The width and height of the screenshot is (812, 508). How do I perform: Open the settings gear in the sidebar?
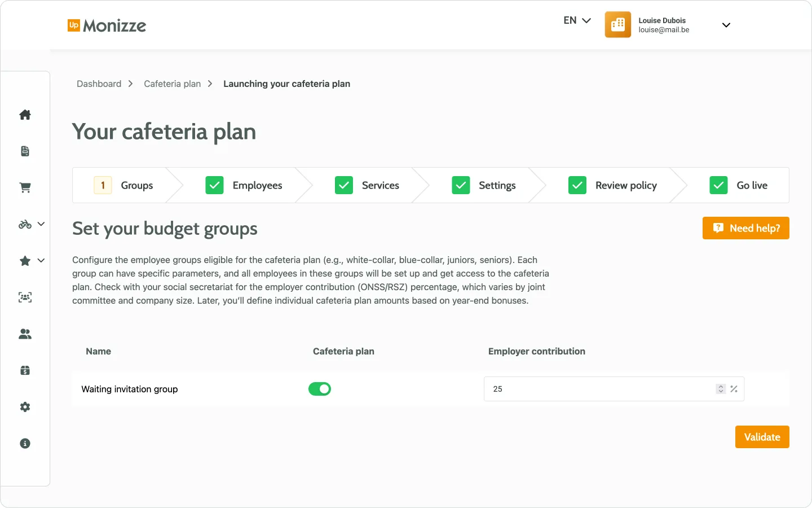25,407
